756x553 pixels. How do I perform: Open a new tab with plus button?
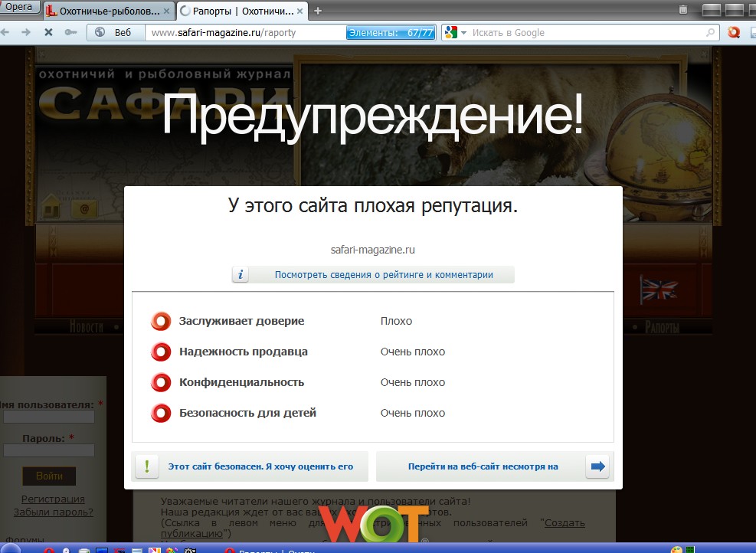[x=318, y=11]
